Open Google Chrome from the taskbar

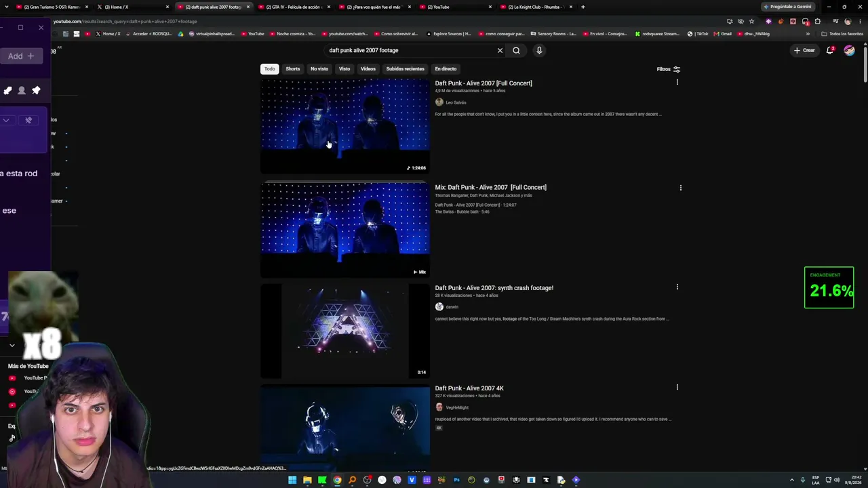pyautogui.click(x=337, y=480)
